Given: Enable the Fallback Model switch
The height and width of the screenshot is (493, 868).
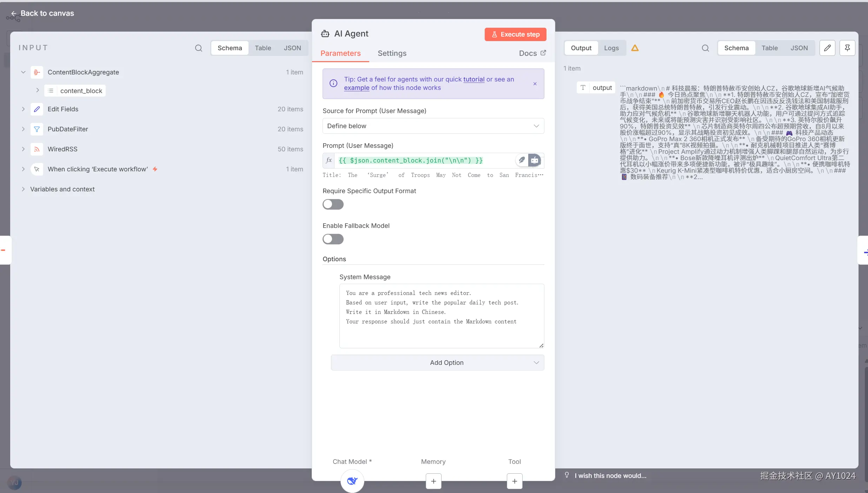Looking at the screenshot, I should (333, 239).
